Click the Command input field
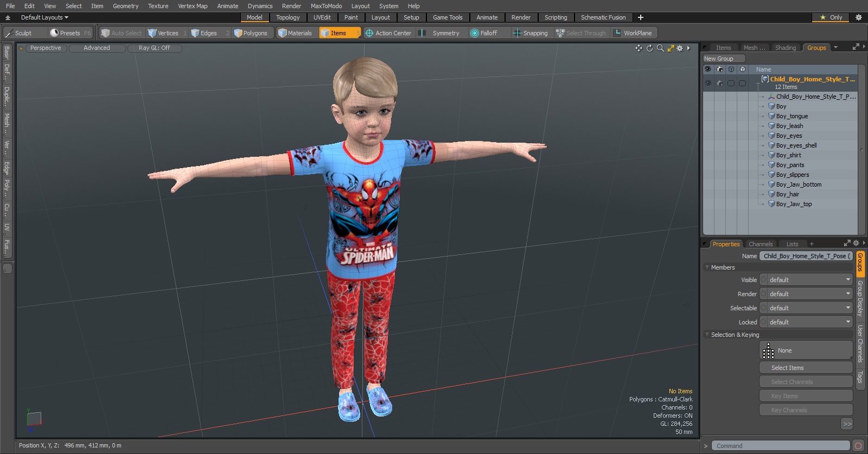Image resolution: width=868 pixels, height=454 pixels. [x=780, y=446]
